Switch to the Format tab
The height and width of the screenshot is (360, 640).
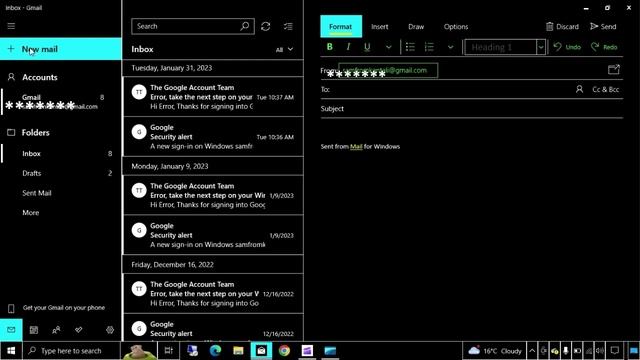(x=341, y=27)
